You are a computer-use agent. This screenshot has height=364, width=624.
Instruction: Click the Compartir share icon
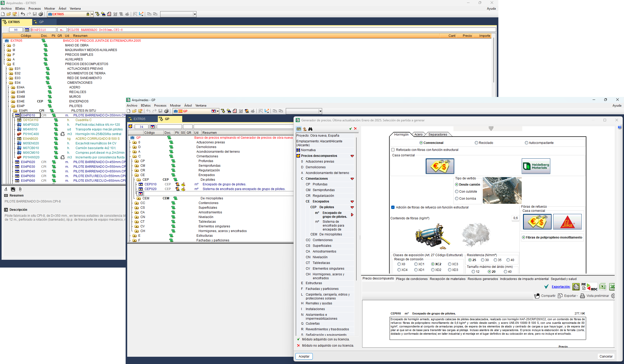click(x=537, y=296)
